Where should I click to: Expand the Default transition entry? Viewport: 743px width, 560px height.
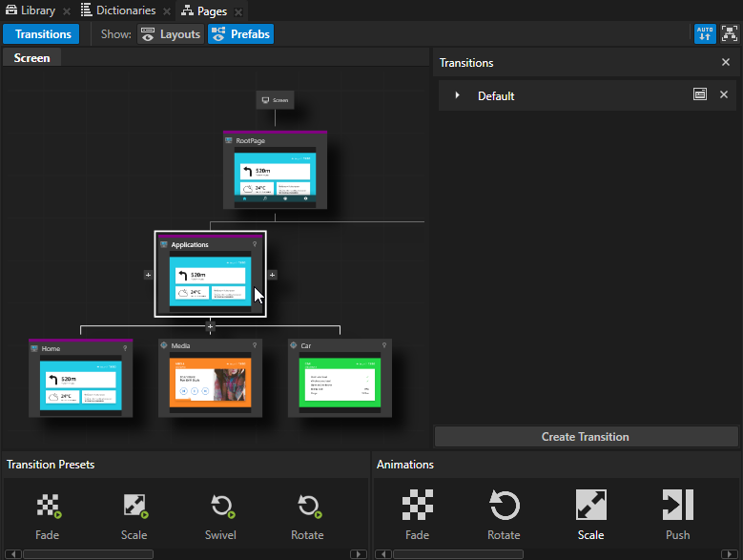pyautogui.click(x=458, y=95)
